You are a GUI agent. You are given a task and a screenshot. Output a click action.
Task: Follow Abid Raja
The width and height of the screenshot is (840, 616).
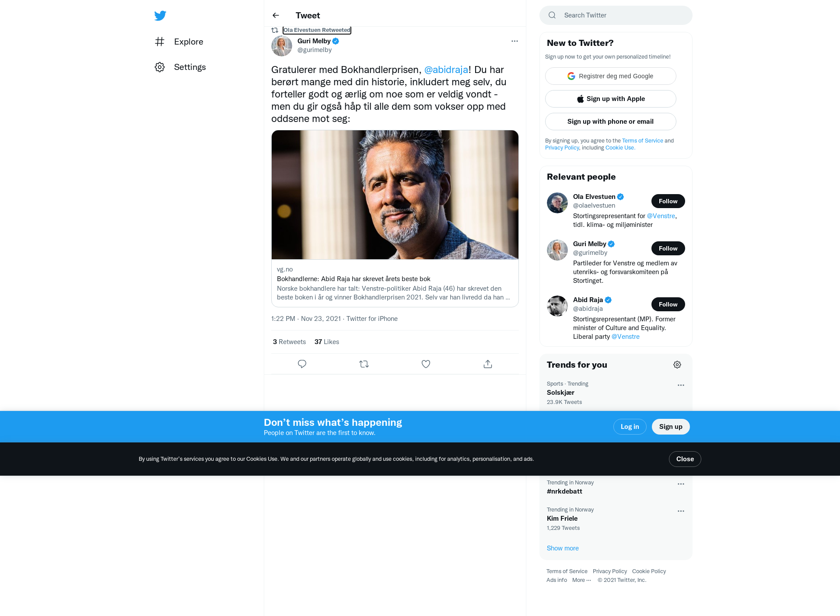[668, 304]
